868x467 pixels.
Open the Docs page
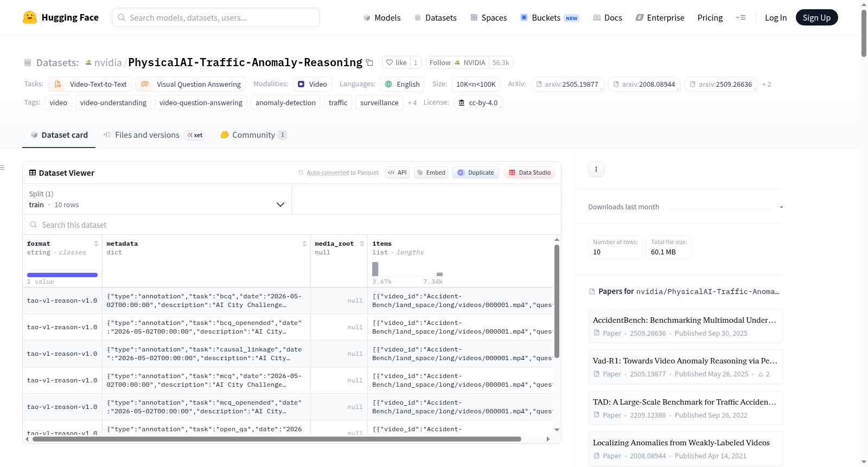tap(607, 17)
